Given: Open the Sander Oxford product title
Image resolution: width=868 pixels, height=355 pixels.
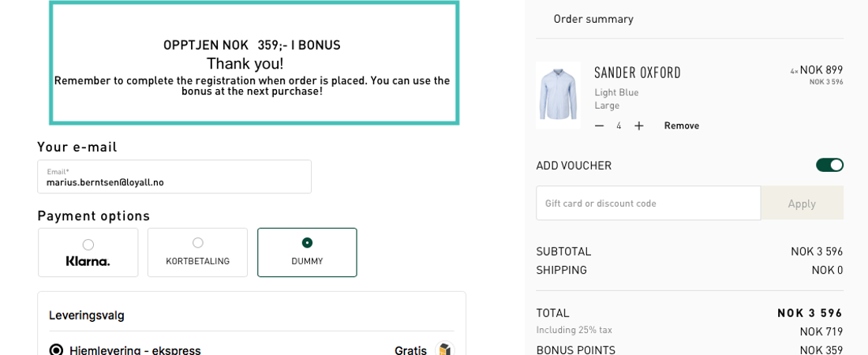Looking at the screenshot, I should point(637,73).
